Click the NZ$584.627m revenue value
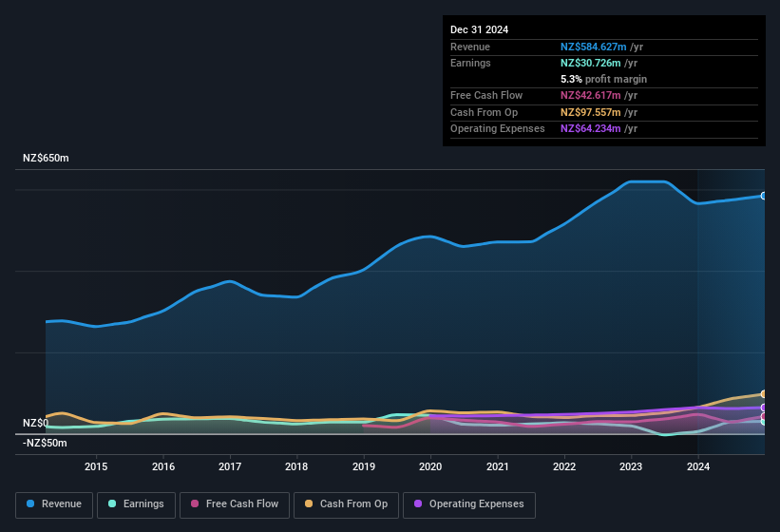 coord(594,47)
